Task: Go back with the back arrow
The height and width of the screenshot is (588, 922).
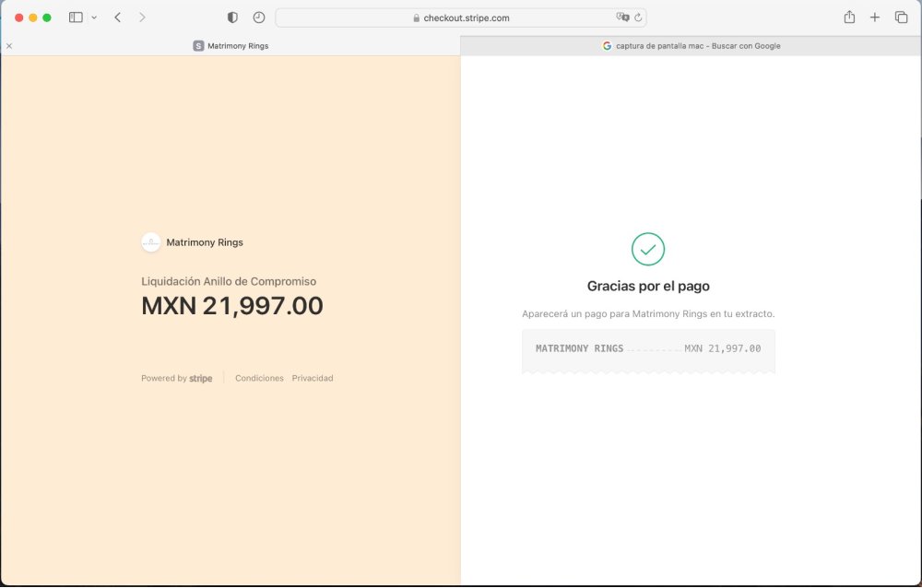Action: tap(118, 18)
